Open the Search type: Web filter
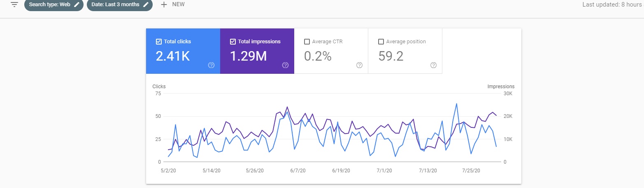This screenshot has height=188, width=644. [49, 5]
